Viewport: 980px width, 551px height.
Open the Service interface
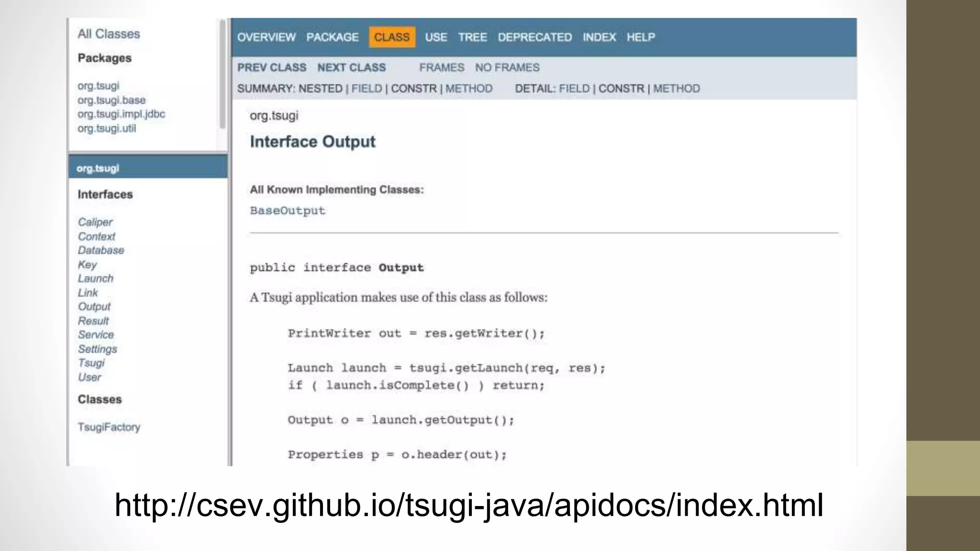(96, 335)
